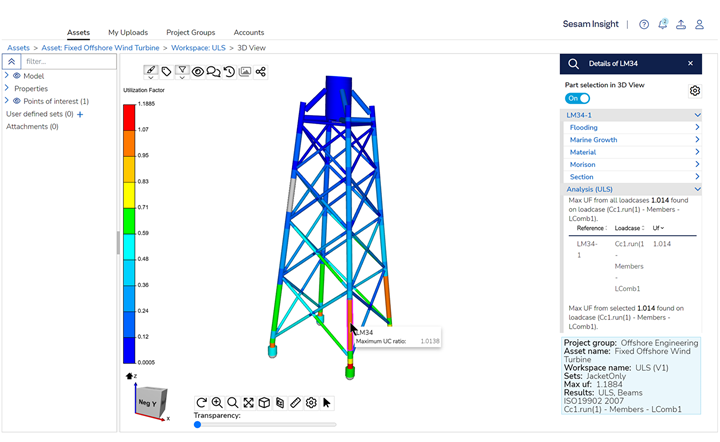
Task: Select the ruler measure tool
Action: tap(295, 403)
